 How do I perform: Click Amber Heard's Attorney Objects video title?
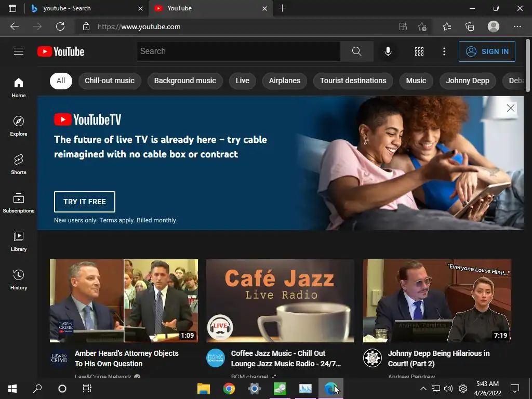click(x=127, y=358)
